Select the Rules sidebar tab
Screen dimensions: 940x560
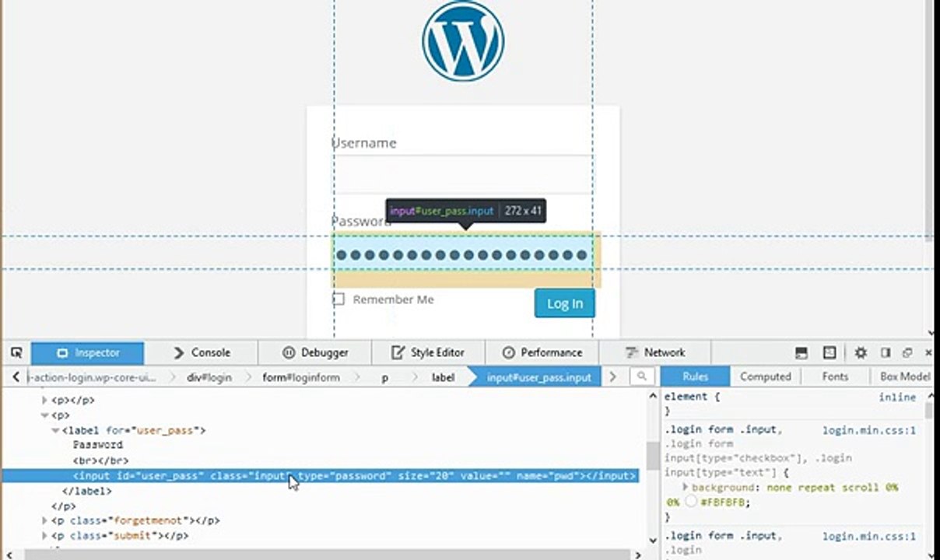(696, 376)
